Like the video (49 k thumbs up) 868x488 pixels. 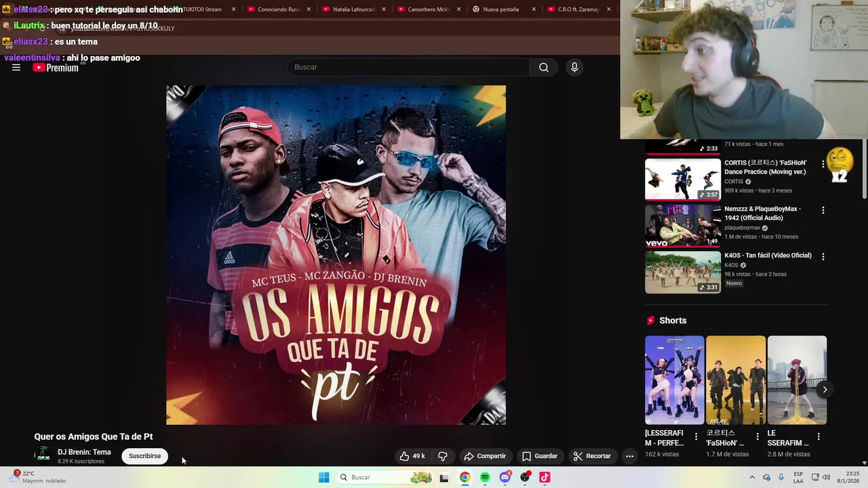412,456
